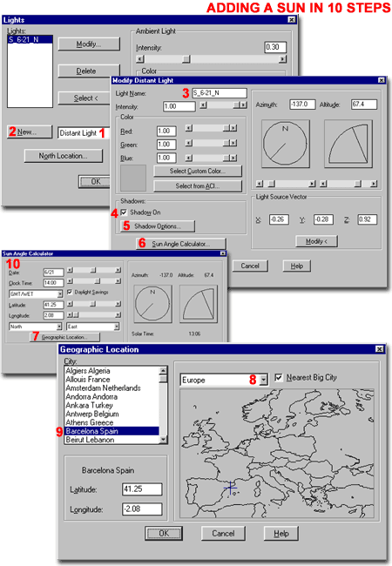This screenshot has width=392, height=566.
Task: Click left arrow of the Red slider
Action: [x=189, y=128]
